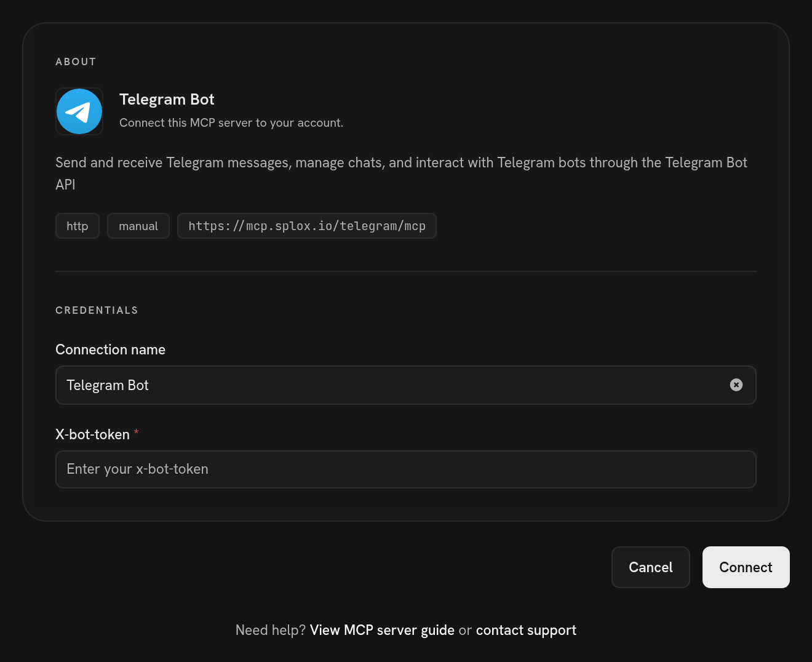The height and width of the screenshot is (662, 812).
Task: Open the View MCP server guide link
Action: tap(382, 630)
